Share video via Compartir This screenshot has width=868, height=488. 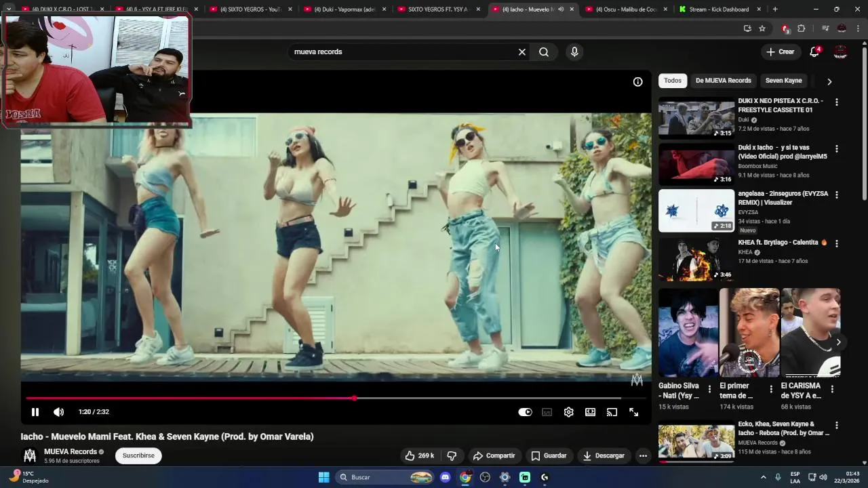coord(494,455)
